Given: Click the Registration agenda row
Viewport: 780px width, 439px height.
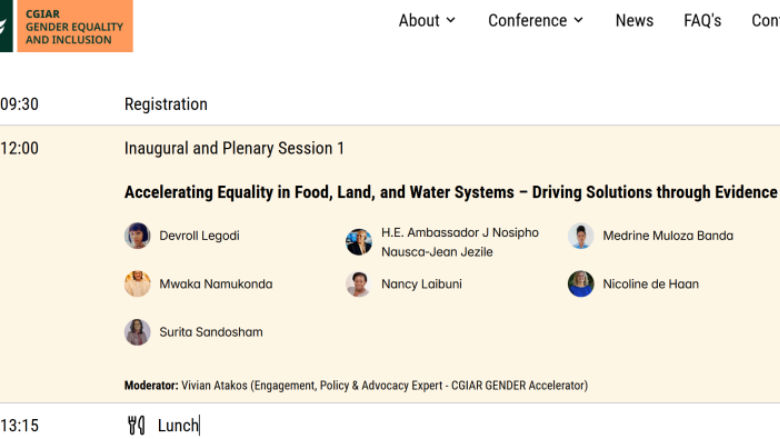Looking at the screenshot, I should [x=166, y=104].
